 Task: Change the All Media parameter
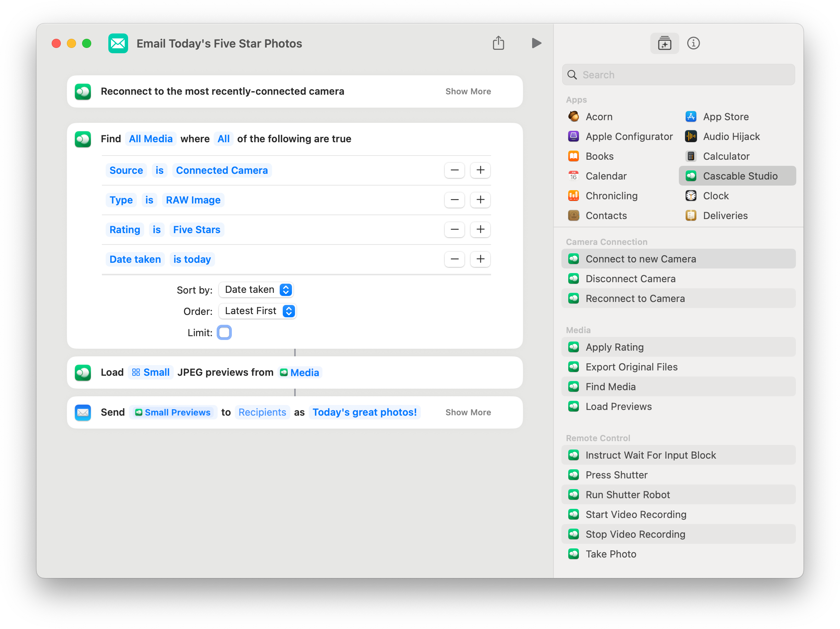pos(151,139)
